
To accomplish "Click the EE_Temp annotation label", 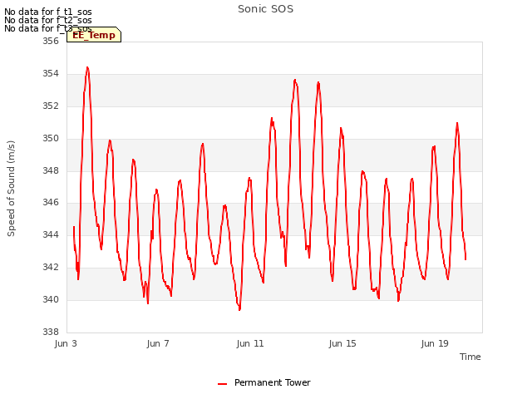I will [x=94, y=35].
